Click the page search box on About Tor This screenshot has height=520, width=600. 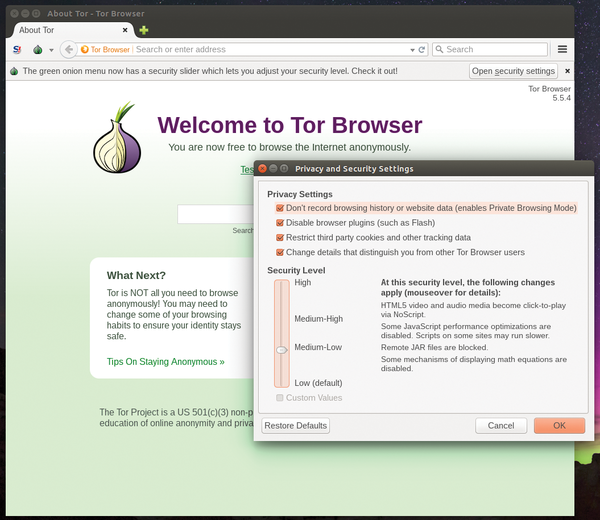215,214
